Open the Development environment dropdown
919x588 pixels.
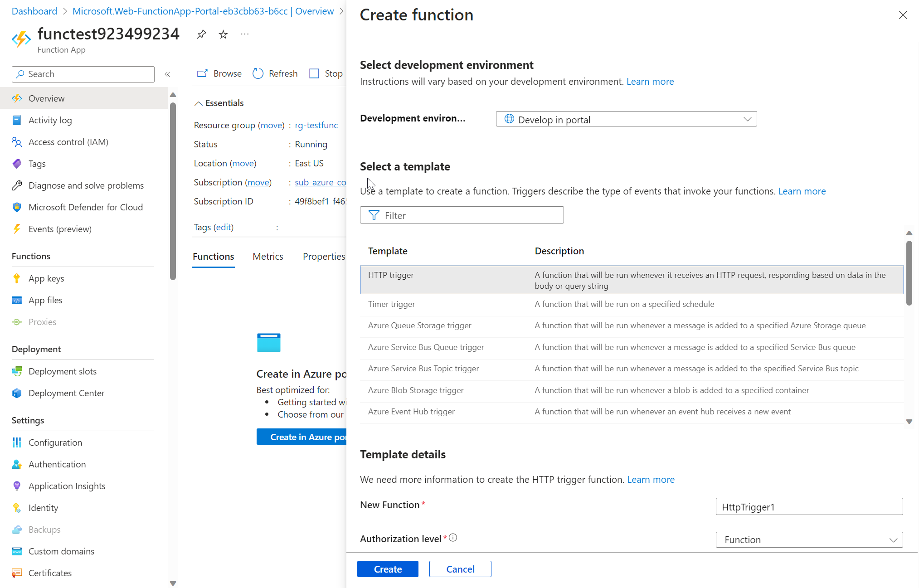point(626,119)
